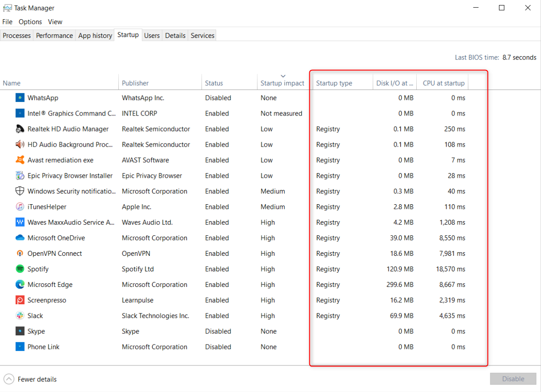541x392 pixels.
Task: Click the Skype icon
Action: pyautogui.click(x=20, y=331)
